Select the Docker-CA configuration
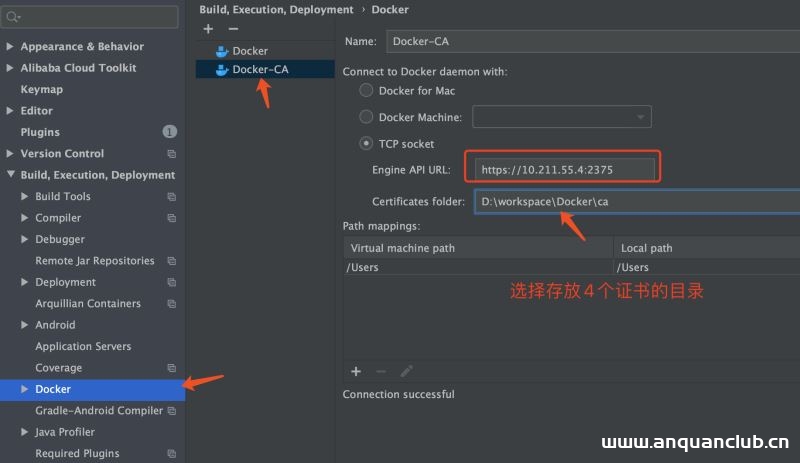This screenshot has width=800, height=463. click(265, 69)
